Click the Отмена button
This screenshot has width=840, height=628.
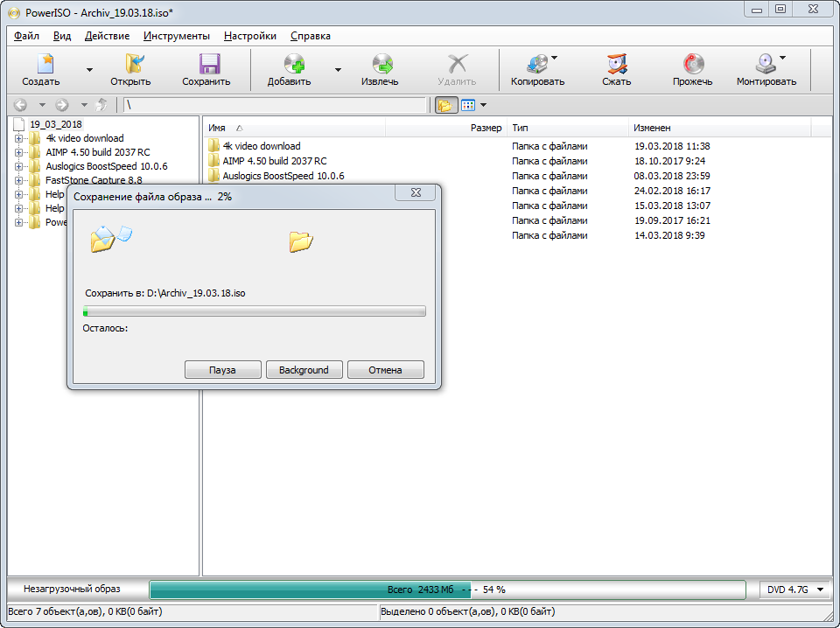pyautogui.click(x=386, y=369)
